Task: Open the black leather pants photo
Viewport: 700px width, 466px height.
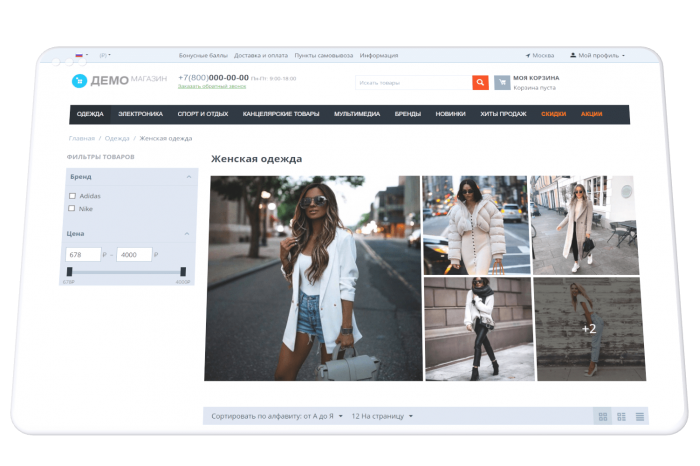Action: [x=479, y=329]
